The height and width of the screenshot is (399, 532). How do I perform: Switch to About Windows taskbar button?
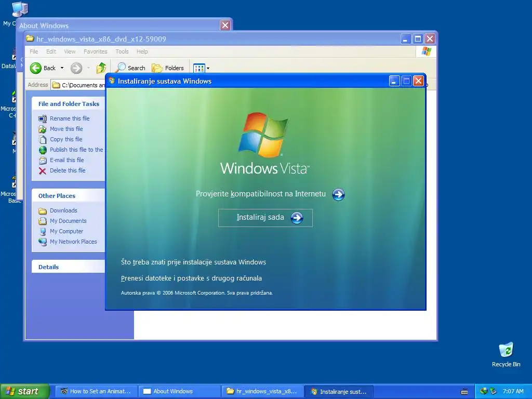(x=180, y=391)
